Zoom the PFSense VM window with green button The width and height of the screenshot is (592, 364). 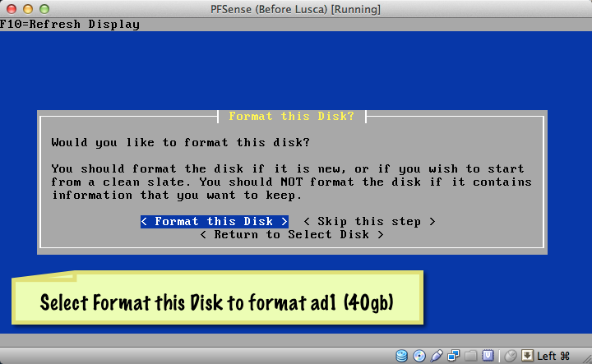coord(44,9)
